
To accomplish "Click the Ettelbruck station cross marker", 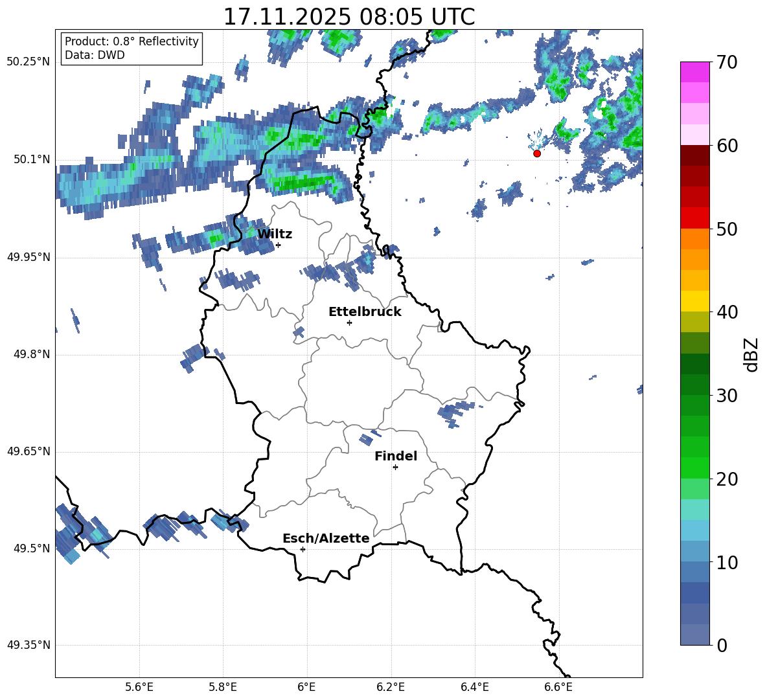I will click(x=349, y=322).
